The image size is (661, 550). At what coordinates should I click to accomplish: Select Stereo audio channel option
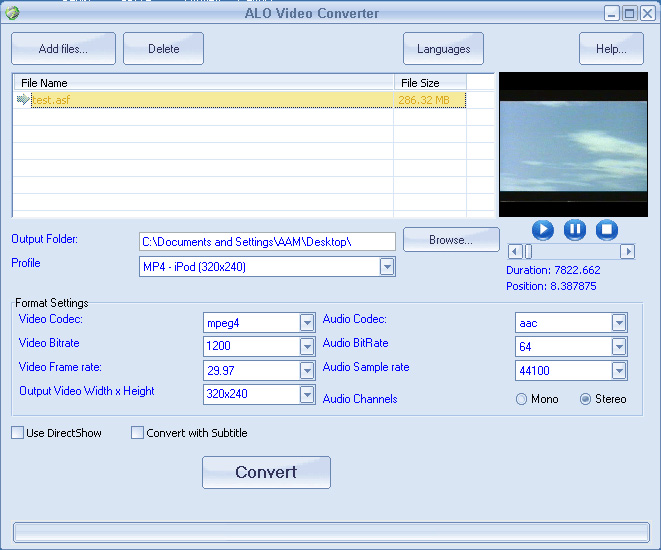coord(586,399)
